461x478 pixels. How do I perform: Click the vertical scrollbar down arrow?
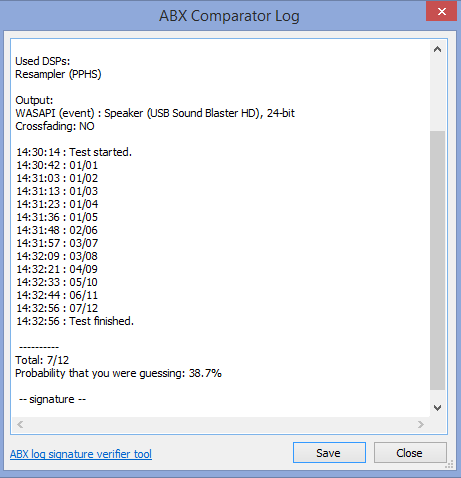pyautogui.click(x=437, y=408)
